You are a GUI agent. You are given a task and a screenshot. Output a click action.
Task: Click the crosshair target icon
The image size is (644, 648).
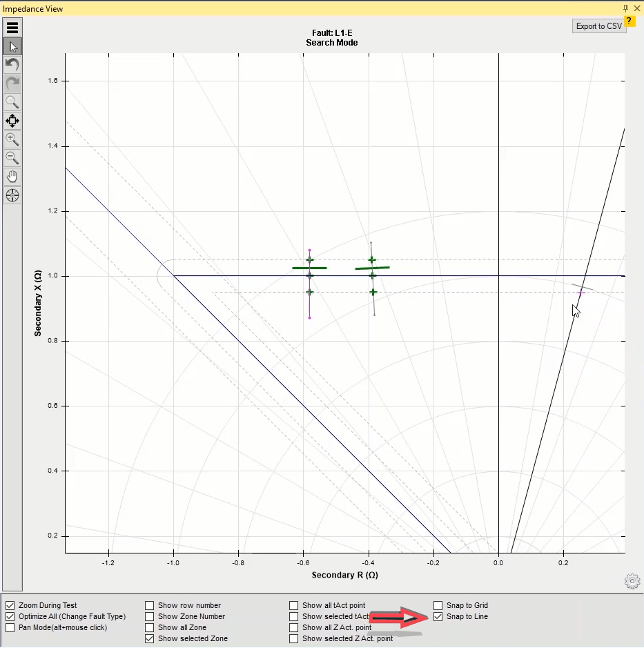click(x=12, y=195)
